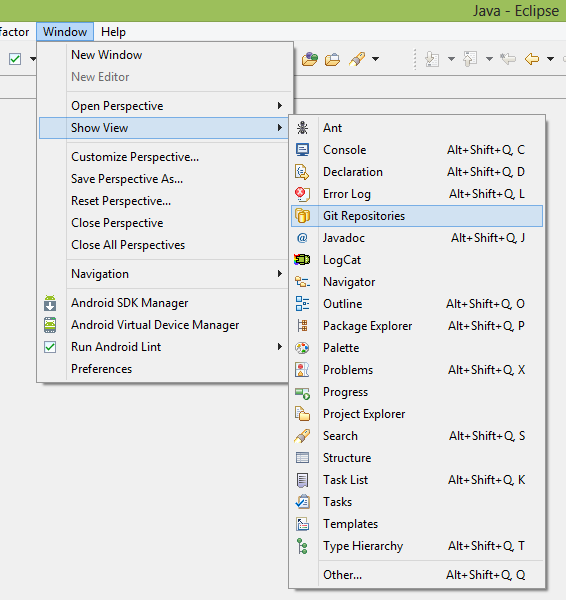Expand the Navigation submenu arrow

point(280,274)
